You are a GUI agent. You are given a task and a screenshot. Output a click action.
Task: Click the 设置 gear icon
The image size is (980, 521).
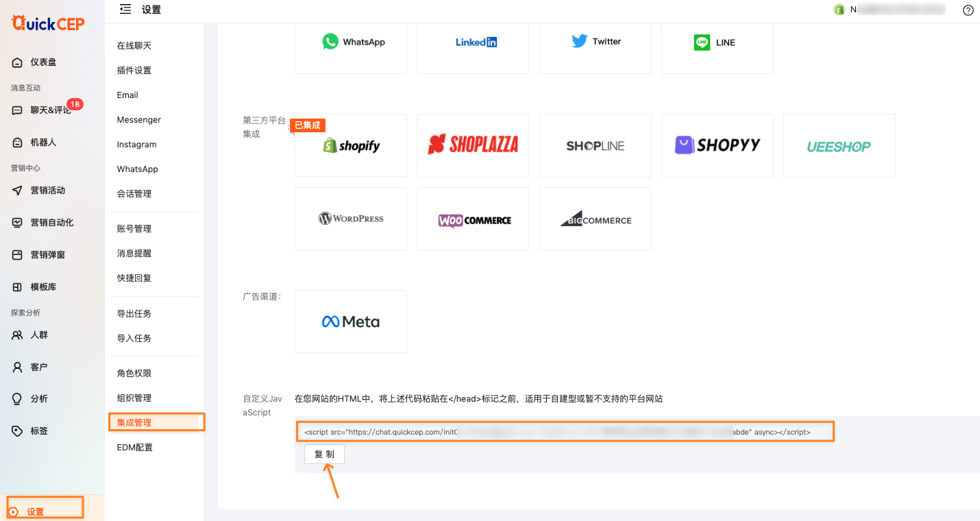pos(14,512)
